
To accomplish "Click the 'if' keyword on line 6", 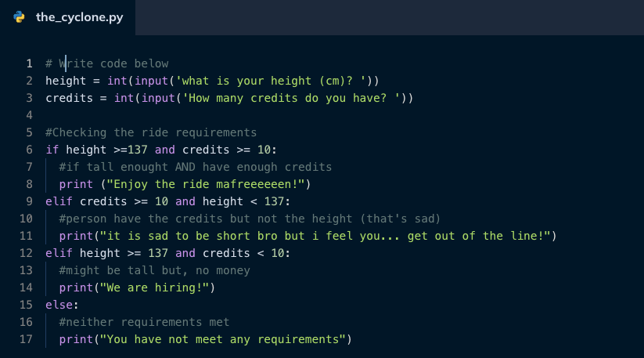I will [x=52, y=150].
